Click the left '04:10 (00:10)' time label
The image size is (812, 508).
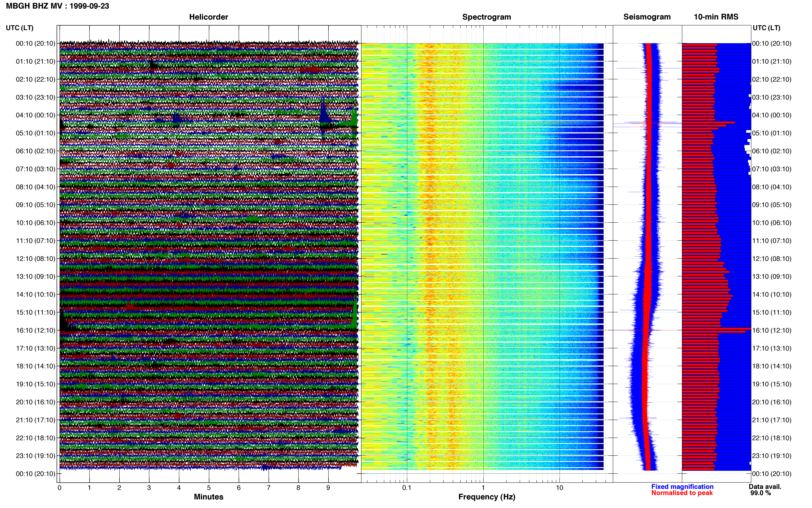36,115
